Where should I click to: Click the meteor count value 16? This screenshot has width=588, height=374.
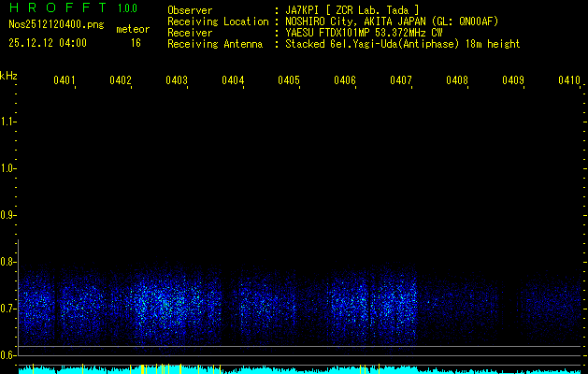click(136, 43)
